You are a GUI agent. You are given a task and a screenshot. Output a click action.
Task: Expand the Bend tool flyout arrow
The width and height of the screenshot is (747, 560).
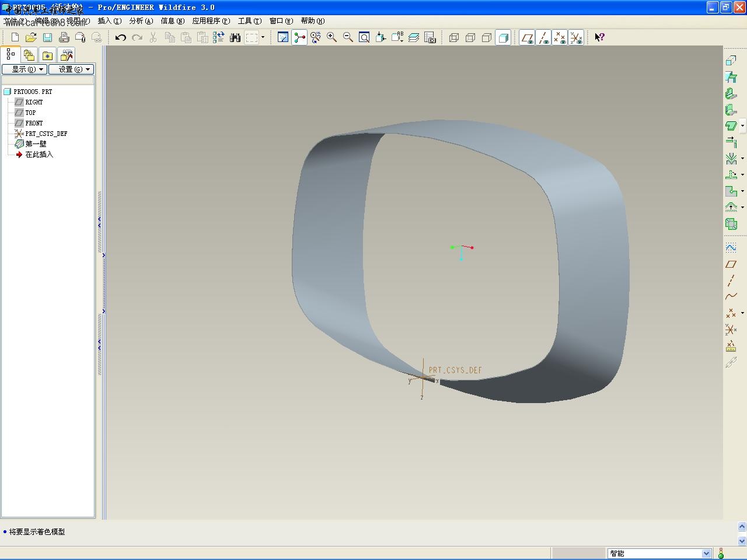pos(742,159)
